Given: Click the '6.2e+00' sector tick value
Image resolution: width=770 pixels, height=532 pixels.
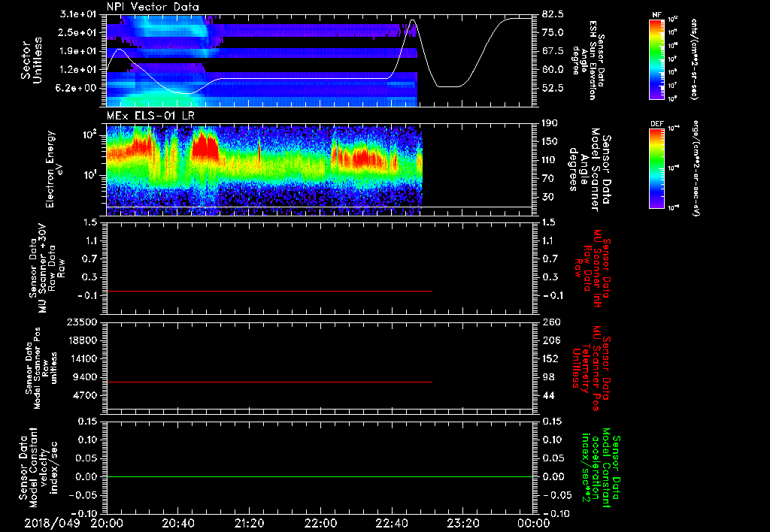Looking at the screenshot, I should coord(77,88).
